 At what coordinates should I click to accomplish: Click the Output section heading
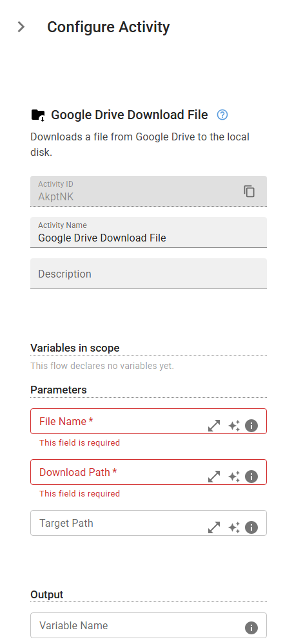click(x=47, y=594)
